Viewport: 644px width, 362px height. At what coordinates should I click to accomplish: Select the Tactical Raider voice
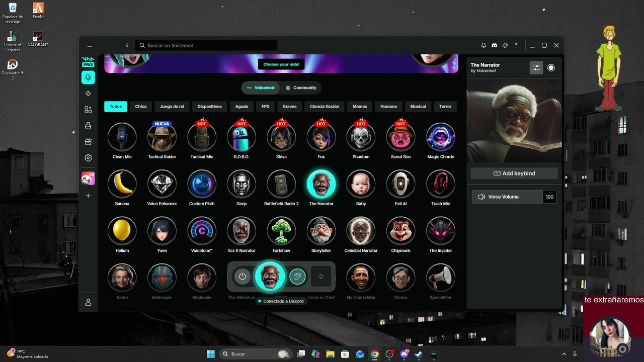click(162, 137)
